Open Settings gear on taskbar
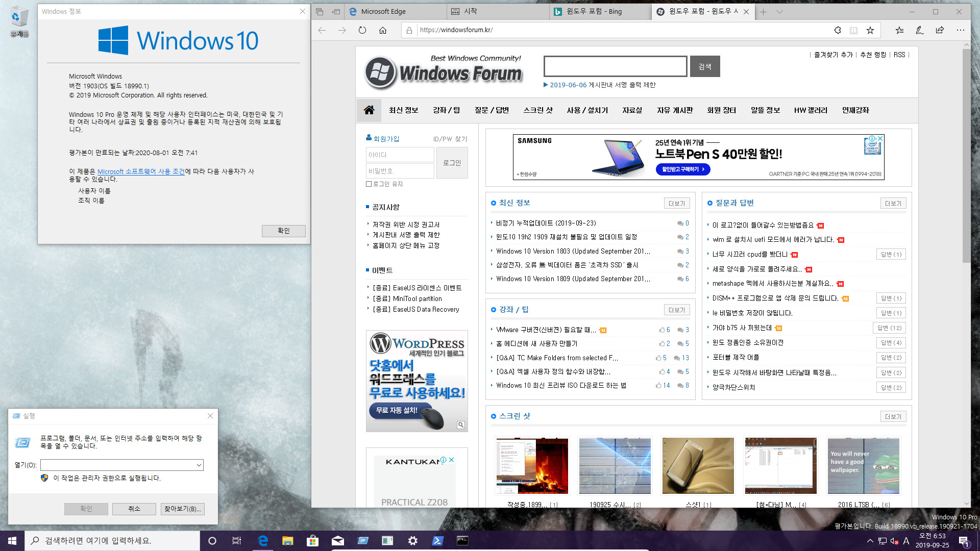The image size is (980, 551). pos(412,541)
